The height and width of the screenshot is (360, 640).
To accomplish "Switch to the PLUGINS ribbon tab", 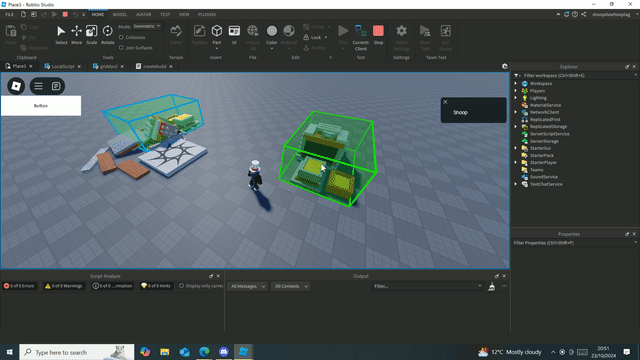I will pos(207,14).
